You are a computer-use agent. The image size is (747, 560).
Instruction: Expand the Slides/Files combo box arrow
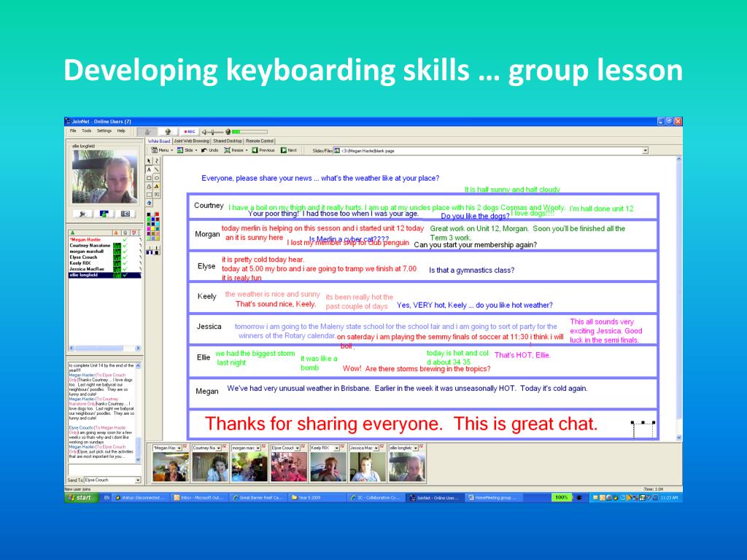tap(645, 150)
